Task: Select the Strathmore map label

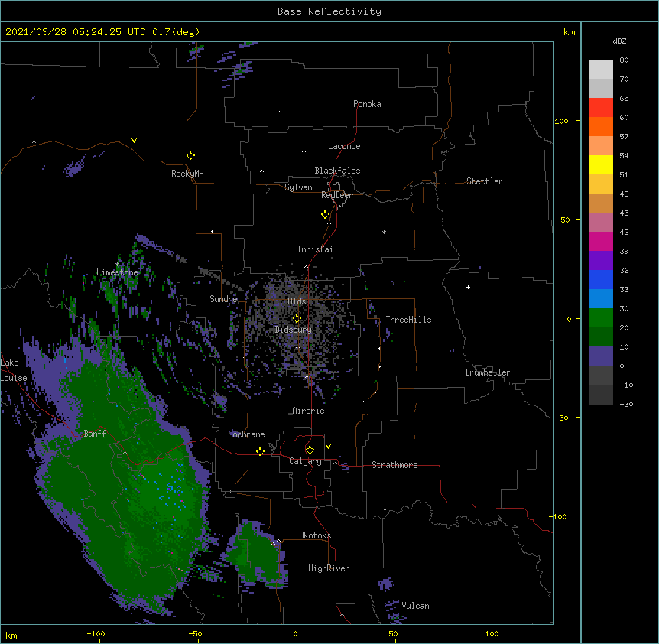Action: 394,465
